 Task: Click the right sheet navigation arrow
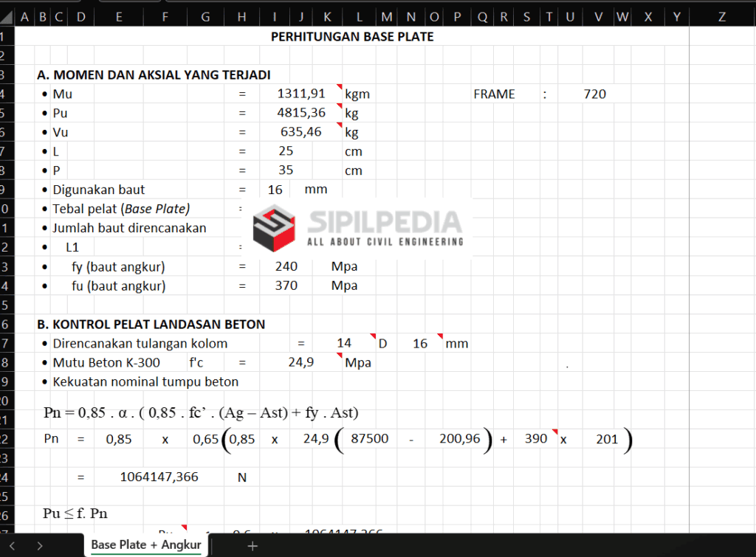click(41, 546)
